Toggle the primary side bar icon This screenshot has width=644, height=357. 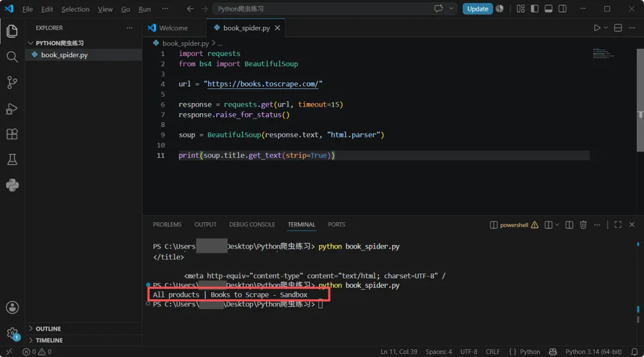[534, 8]
